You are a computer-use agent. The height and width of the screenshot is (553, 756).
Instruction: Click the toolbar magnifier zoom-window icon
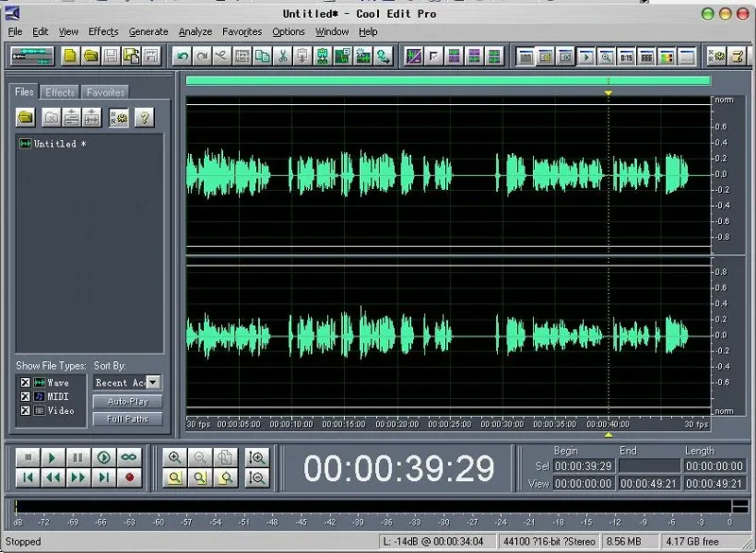pyautogui.click(x=606, y=57)
